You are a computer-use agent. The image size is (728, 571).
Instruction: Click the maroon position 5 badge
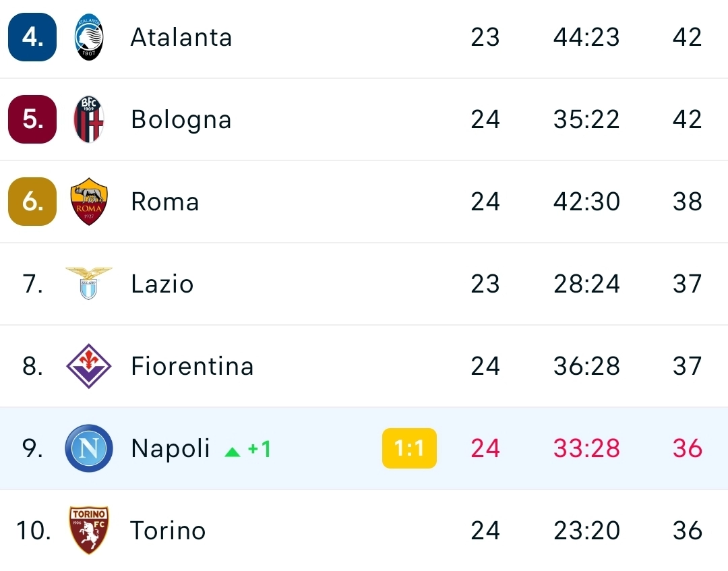click(32, 119)
